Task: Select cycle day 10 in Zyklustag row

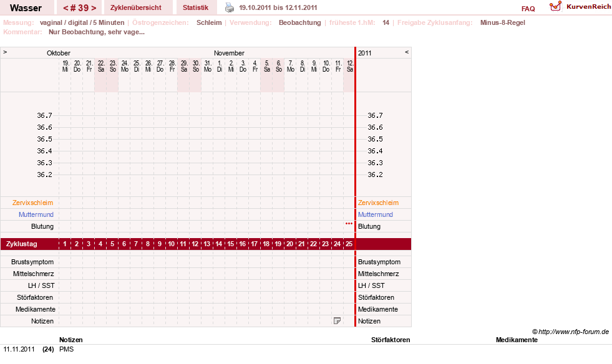Action: pos(172,244)
